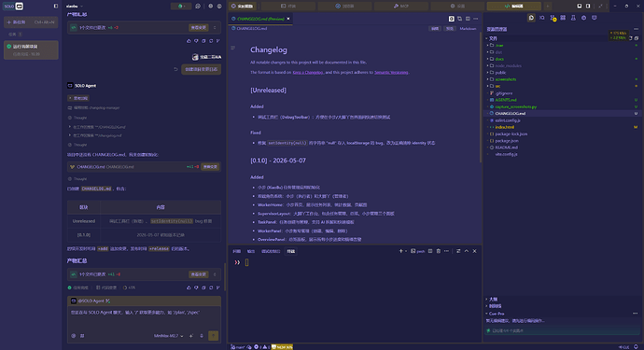Click the thumbs-up icon under first summary
This screenshot has width=644, height=350.
[189, 41]
